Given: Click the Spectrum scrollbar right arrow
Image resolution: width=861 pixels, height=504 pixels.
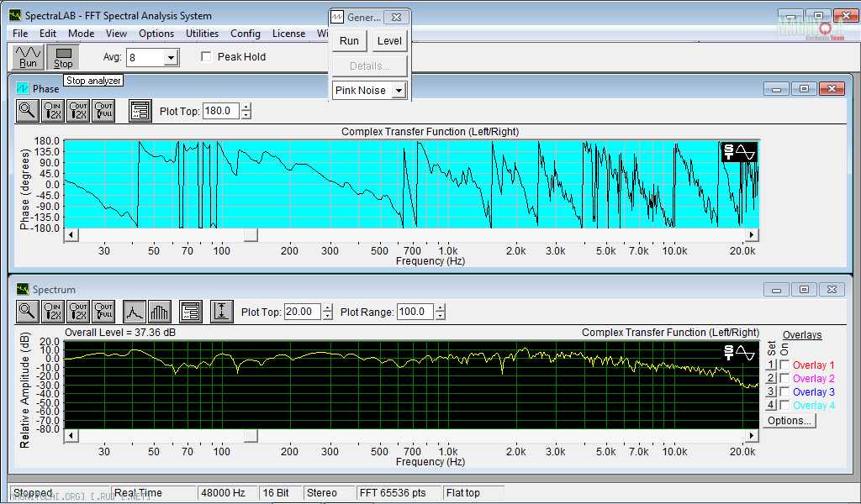Looking at the screenshot, I should [752, 435].
